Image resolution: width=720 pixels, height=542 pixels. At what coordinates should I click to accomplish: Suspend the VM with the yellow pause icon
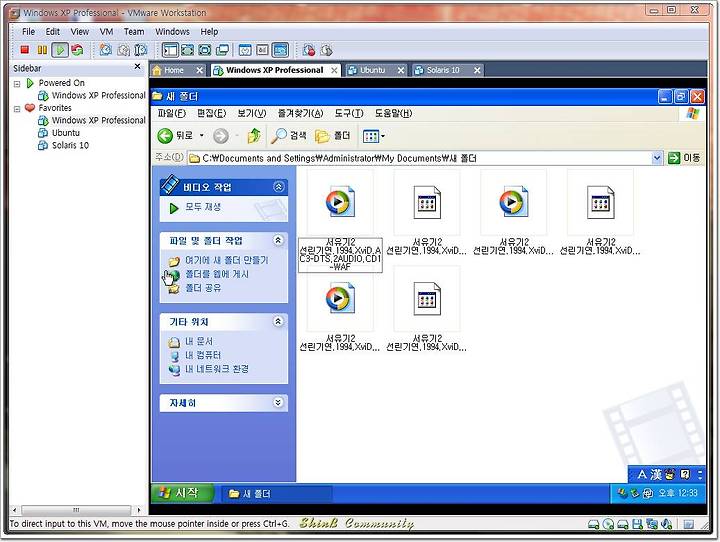pyautogui.click(x=42, y=50)
